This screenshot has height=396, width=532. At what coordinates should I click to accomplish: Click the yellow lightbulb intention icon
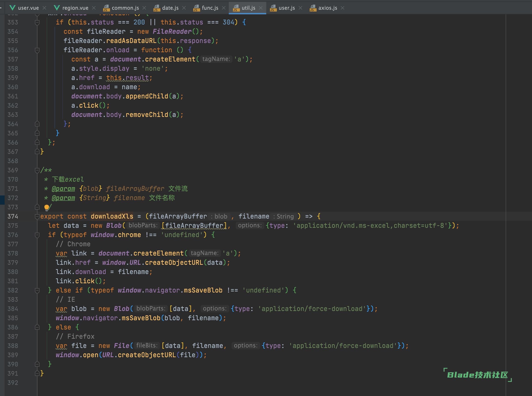[x=46, y=207]
